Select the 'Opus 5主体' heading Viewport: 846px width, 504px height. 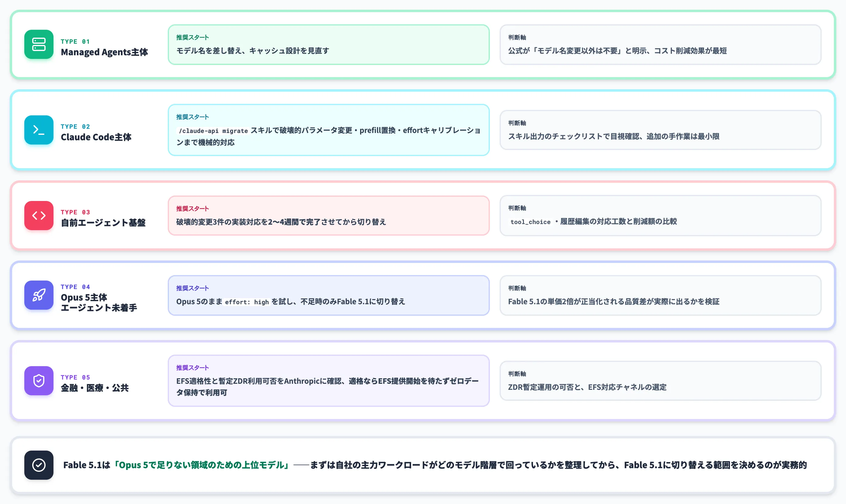click(84, 297)
